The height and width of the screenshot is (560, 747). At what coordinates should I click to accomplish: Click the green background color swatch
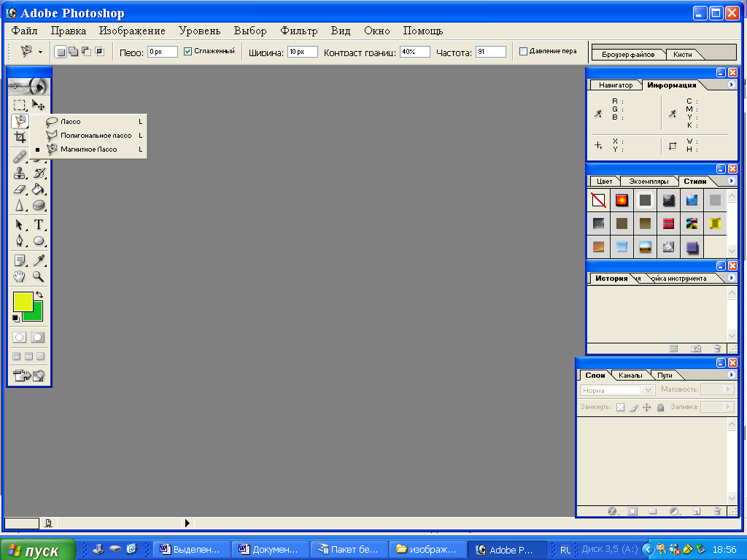37,315
